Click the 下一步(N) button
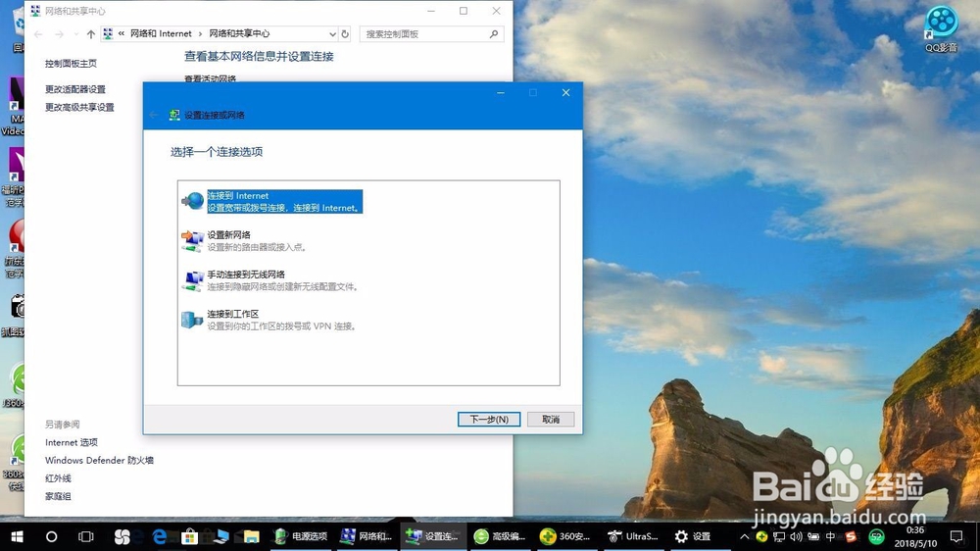This screenshot has width=980, height=551. [x=489, y=419]
